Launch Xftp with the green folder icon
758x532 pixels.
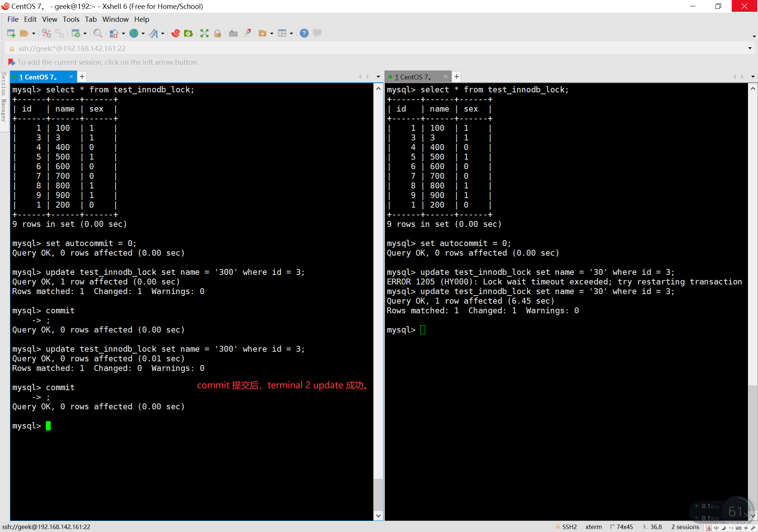coord(189,33)
